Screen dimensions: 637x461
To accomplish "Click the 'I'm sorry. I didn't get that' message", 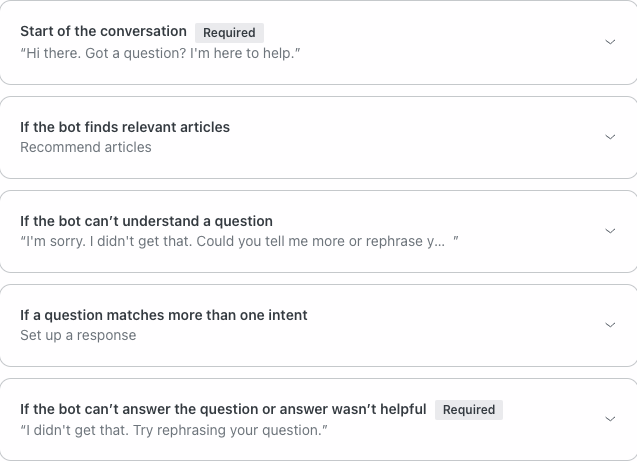I will (233, 241).
